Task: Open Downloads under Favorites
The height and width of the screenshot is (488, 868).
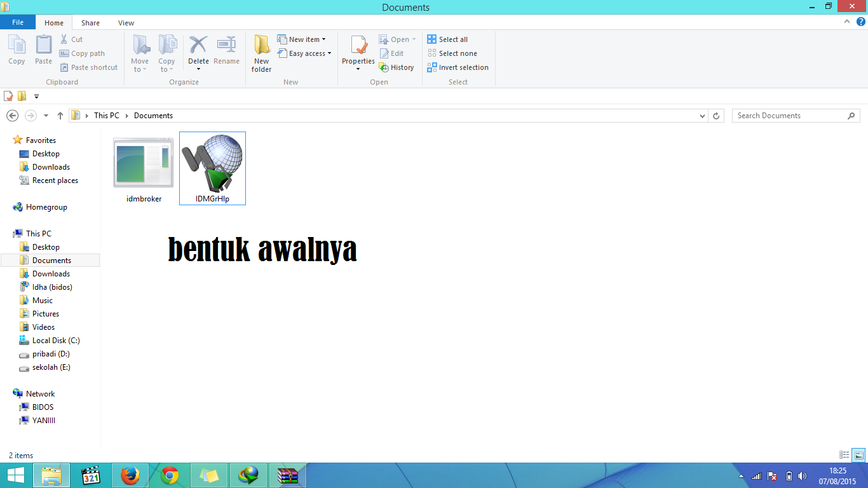Action: tap(51, 167)
